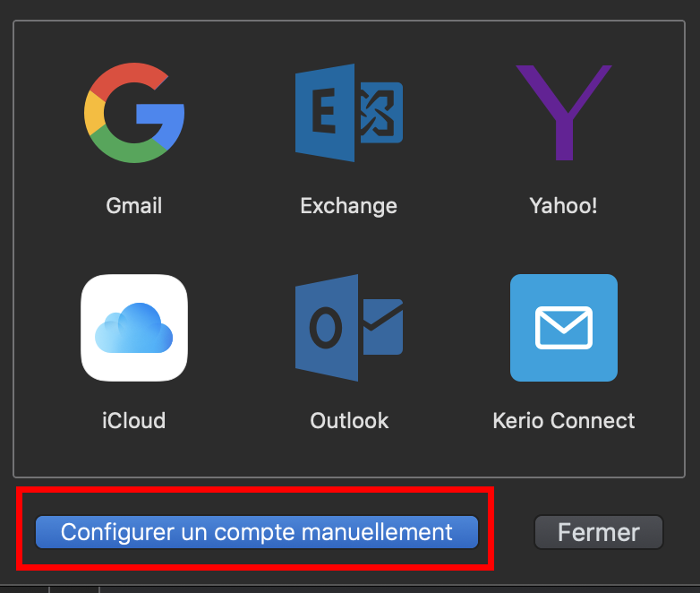Screen dimensions: 700x593
Task: Pick the purple Yahoo! Y icon
Action: tap(563, 113)
